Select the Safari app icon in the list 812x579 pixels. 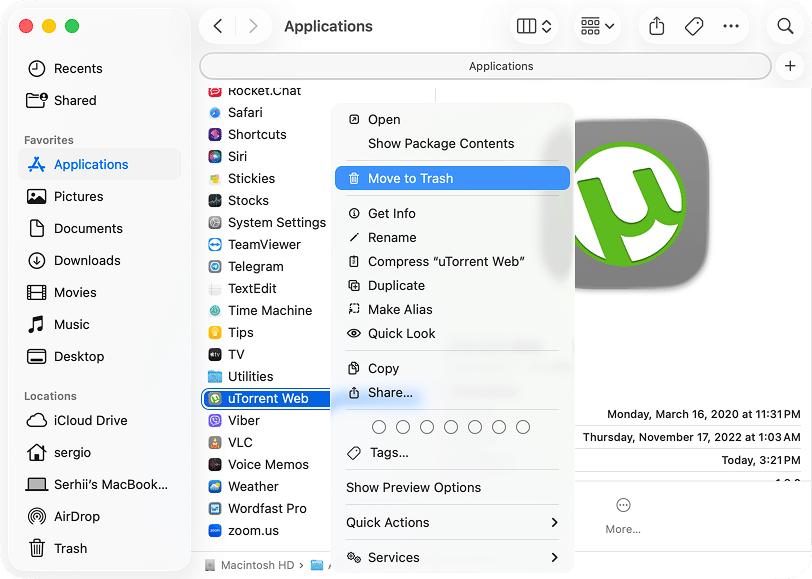(x=213, y=112)
